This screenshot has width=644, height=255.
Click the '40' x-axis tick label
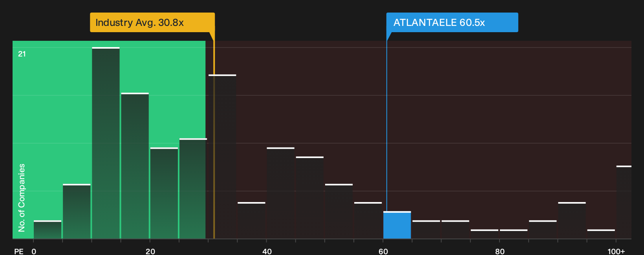[x=267, y=251]
